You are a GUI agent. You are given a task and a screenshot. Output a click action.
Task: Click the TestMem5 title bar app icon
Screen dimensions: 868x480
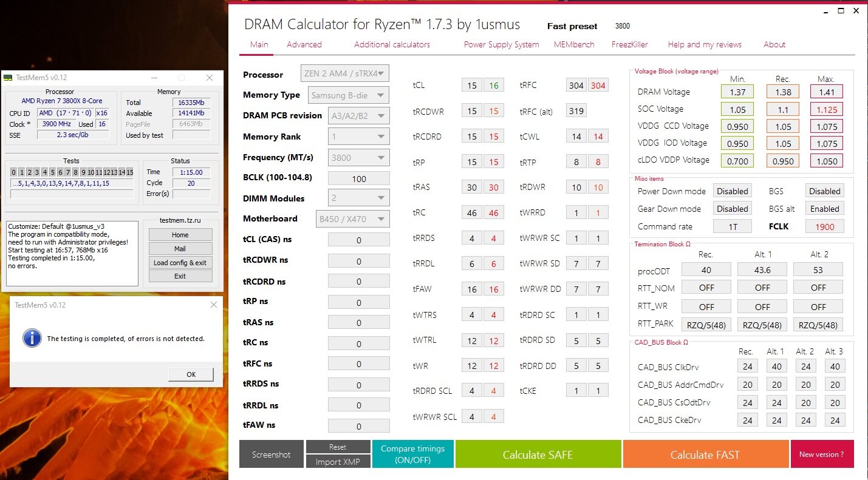pyautogui.click(x=9, y=78)
